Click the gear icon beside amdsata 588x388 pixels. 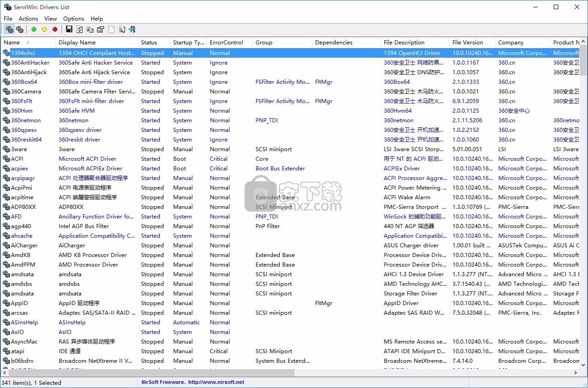pyautogui.click(x=6, y=274)
